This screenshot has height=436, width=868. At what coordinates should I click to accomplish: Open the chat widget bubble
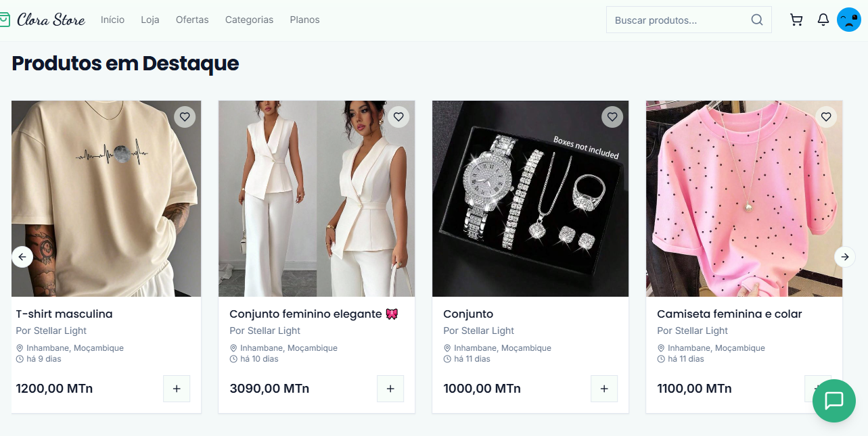coord(833,401)
